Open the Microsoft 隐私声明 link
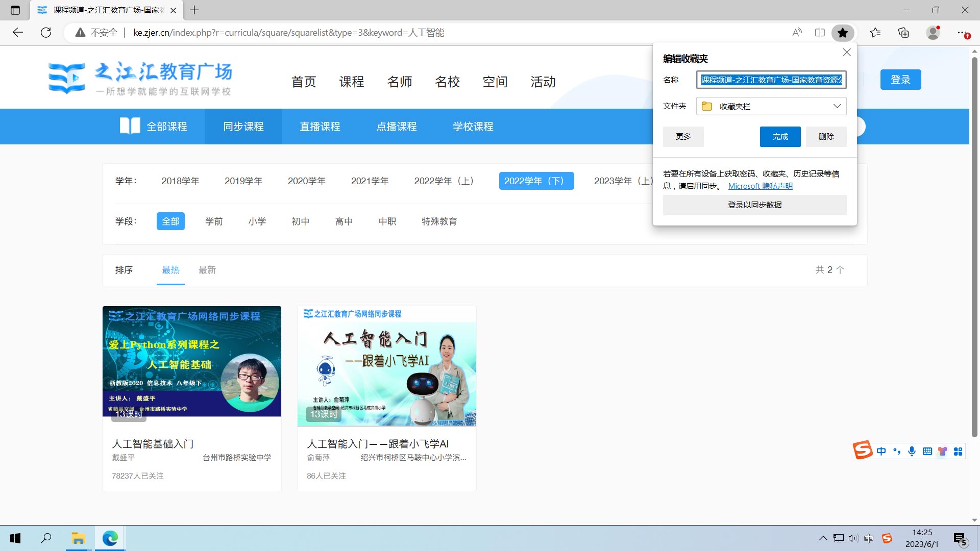 click(760, 186)
